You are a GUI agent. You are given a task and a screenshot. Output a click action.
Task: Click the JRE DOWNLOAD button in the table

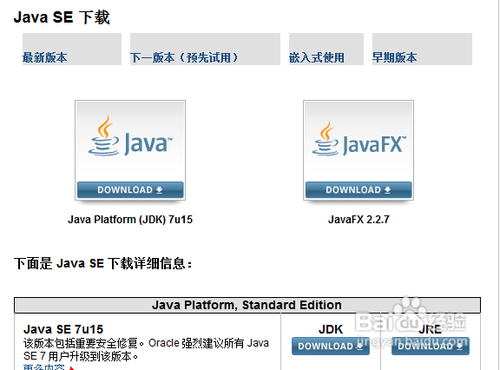click(430, 346)
